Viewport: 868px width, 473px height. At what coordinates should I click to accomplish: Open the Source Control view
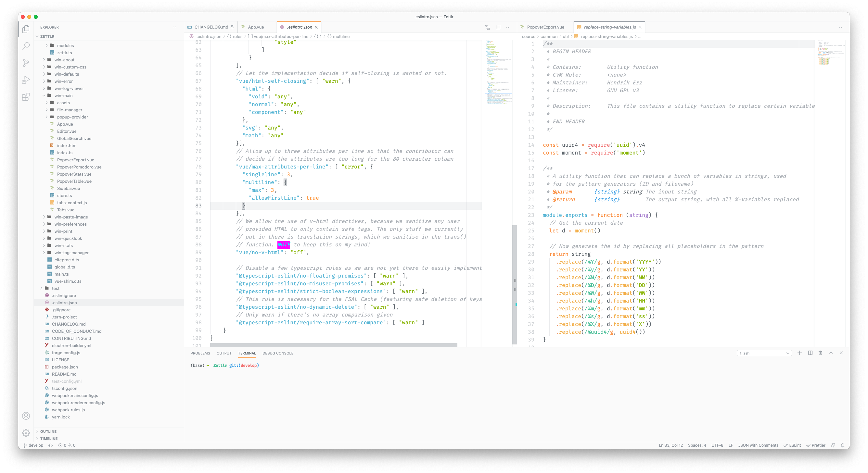tap(26, 63)
